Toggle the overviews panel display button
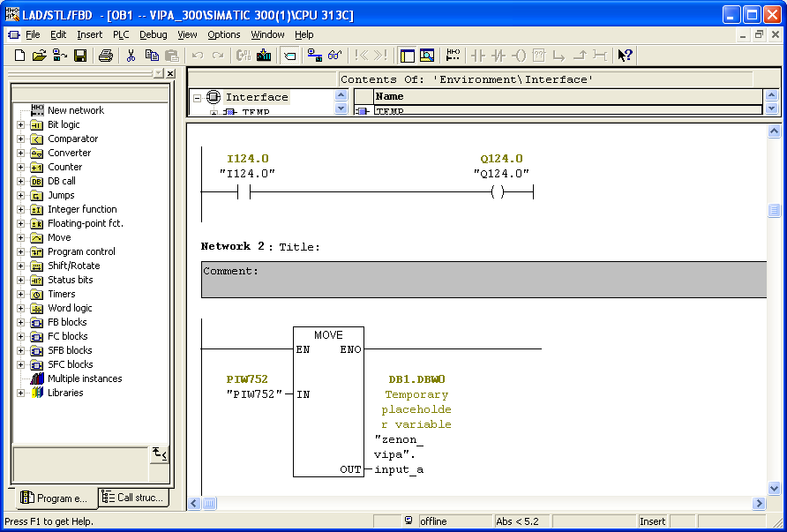The height and width of the screenshot is (532, 787). (x=407, y=56)
